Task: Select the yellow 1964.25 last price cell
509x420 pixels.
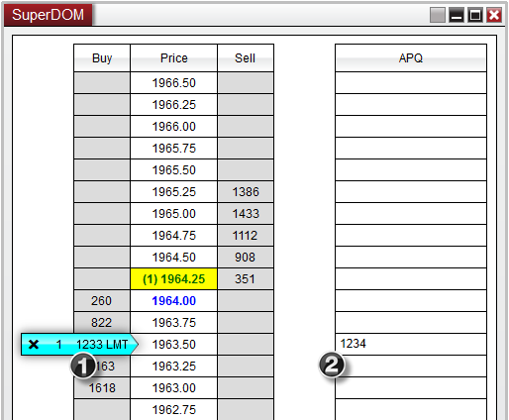Action: pos(174,279)
